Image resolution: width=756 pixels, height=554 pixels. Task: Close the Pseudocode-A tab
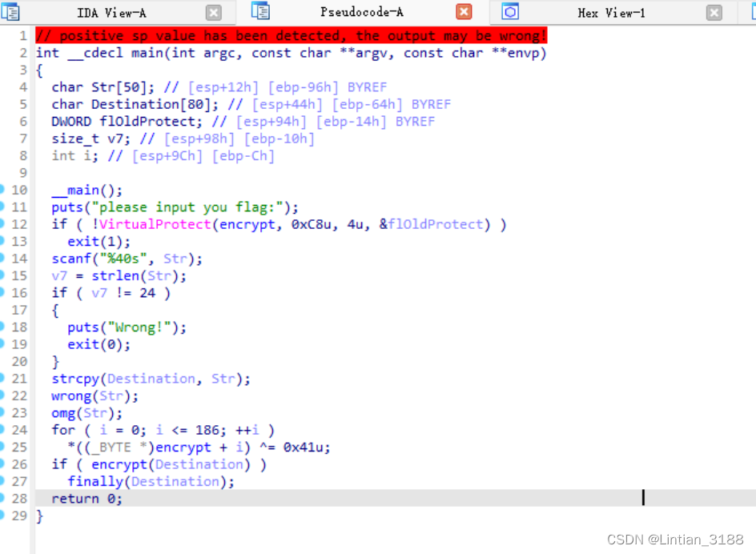click(464, 11)
